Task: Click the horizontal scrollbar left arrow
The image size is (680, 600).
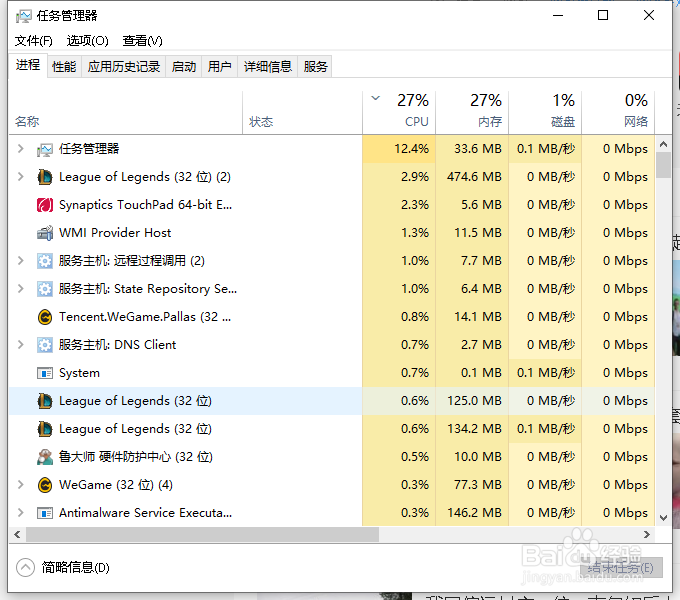Action: click(17, 535)
